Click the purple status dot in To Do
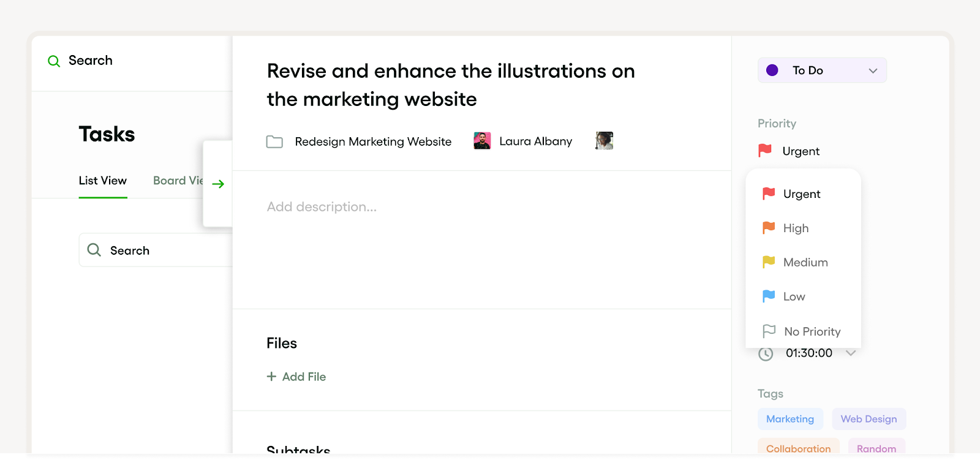This screenshot has width=980, height=460. click(x=772, y=70)
